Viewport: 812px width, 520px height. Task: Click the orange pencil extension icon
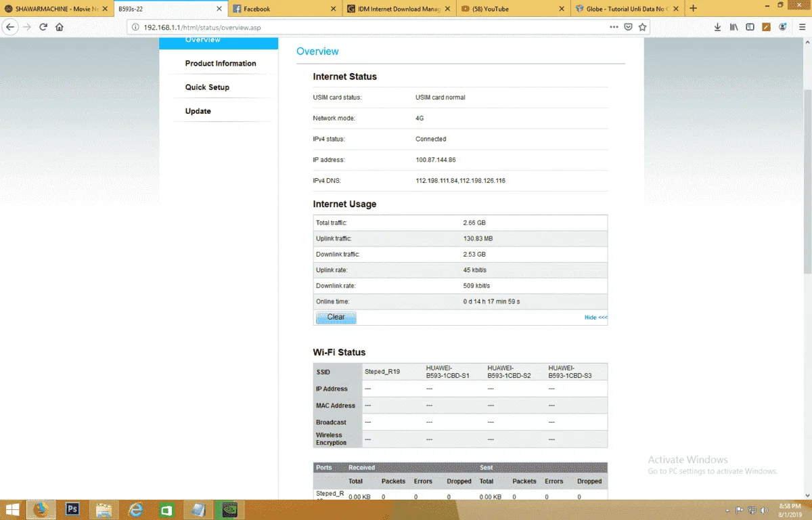[766, 27]
